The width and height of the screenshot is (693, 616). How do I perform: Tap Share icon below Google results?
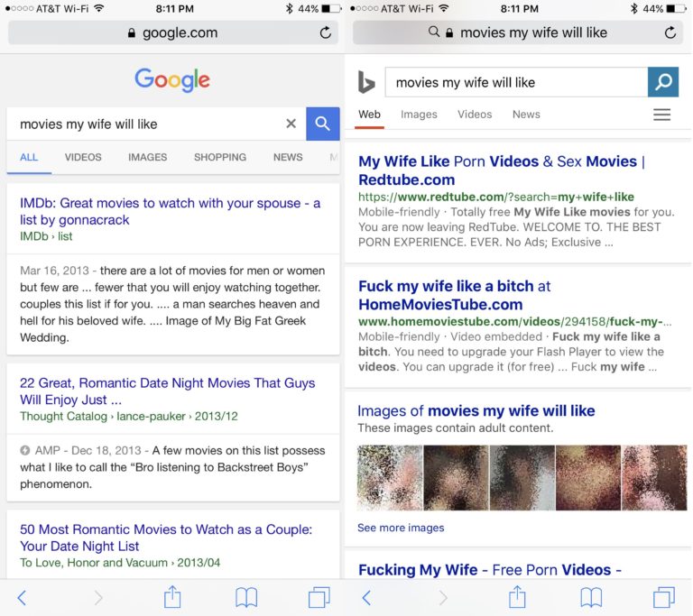click(172, 597)
